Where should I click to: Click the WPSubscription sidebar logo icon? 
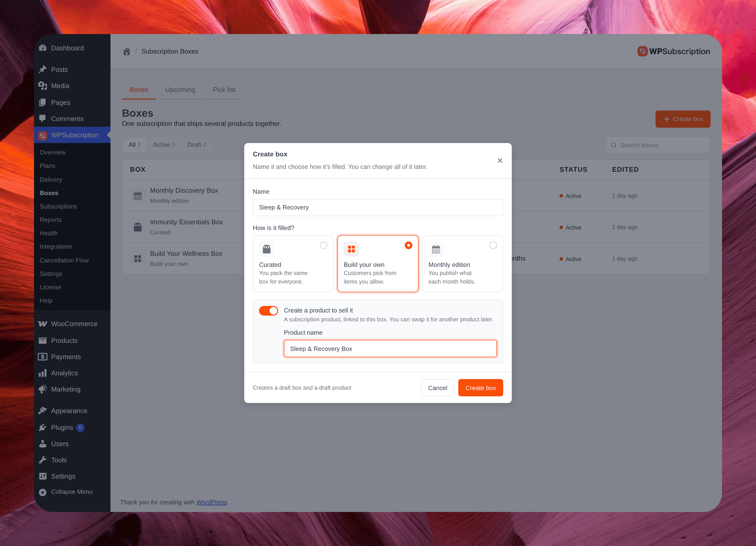click(x=43, y=135)
